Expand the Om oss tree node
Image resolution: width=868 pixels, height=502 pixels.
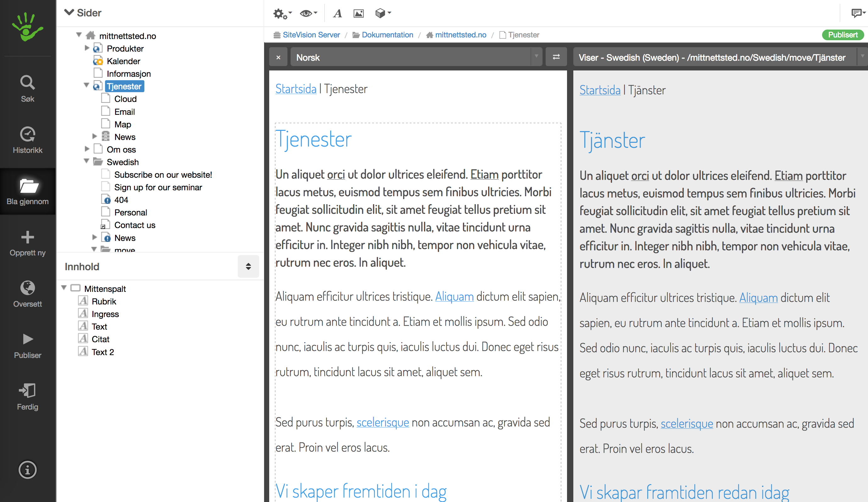pyautogui.click(x=87, y=149)
